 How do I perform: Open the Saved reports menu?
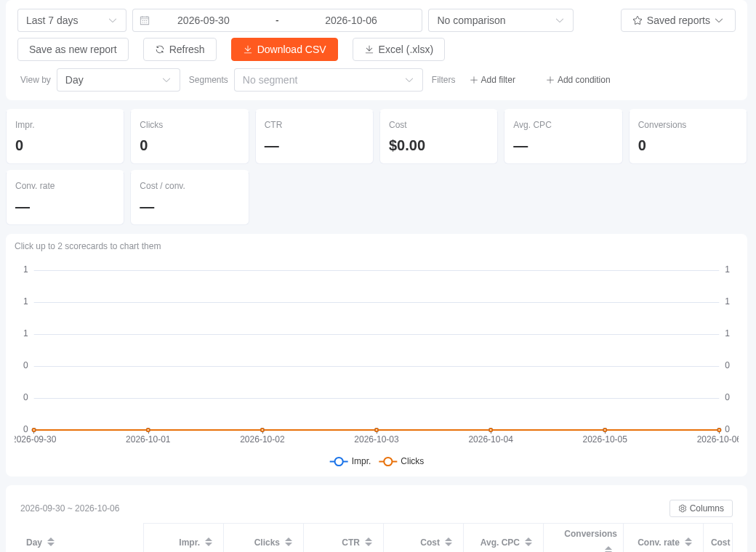pos(678,21)
